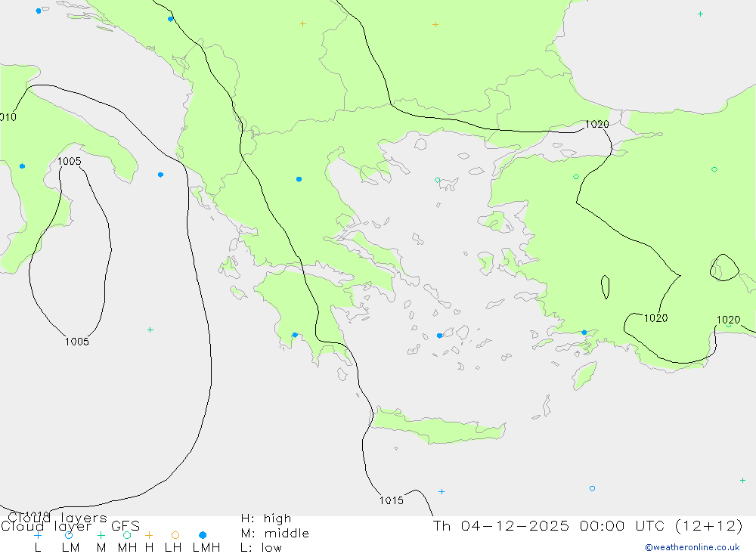The image size is (756, 554).
Task: Click the 'Cloud layer' title text
Action: tap(46, 525)
